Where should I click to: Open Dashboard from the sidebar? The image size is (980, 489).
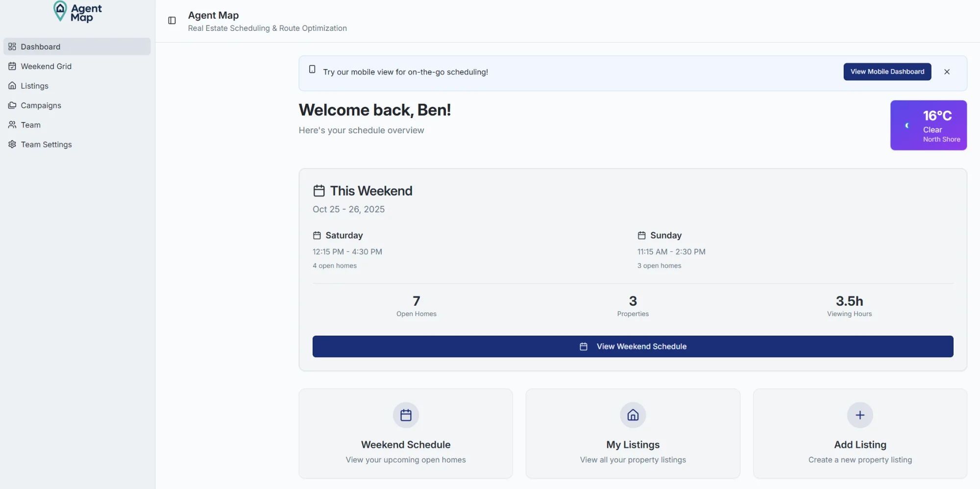[x=41, y=47]
